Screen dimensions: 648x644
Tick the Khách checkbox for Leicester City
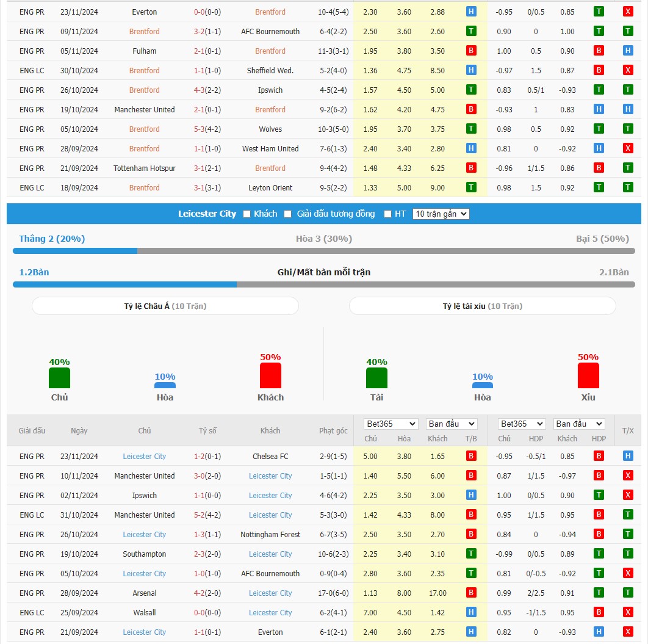coord(247,214)
